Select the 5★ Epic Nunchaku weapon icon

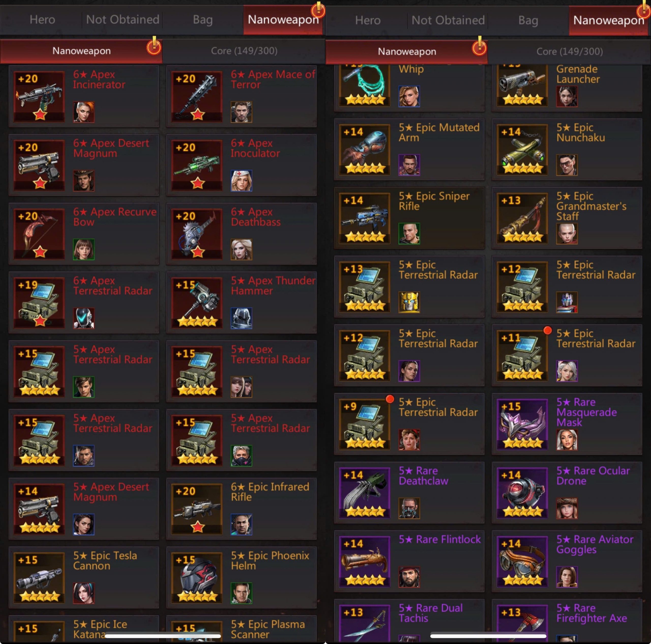coord(522,149)
